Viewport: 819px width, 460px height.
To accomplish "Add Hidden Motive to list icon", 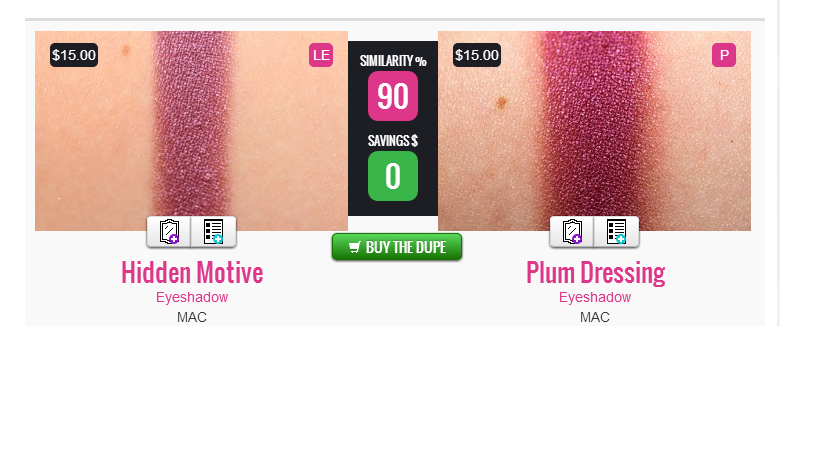I will point(214,232).
